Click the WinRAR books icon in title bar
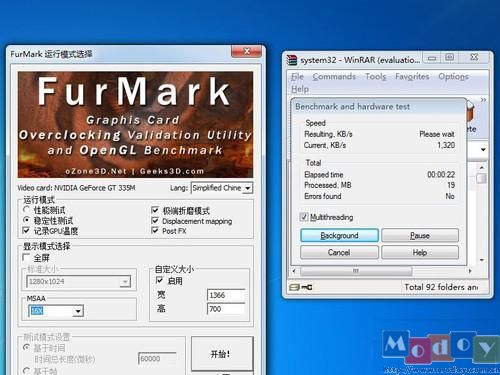Screen dimensions: 500x375 click(292, 60)
